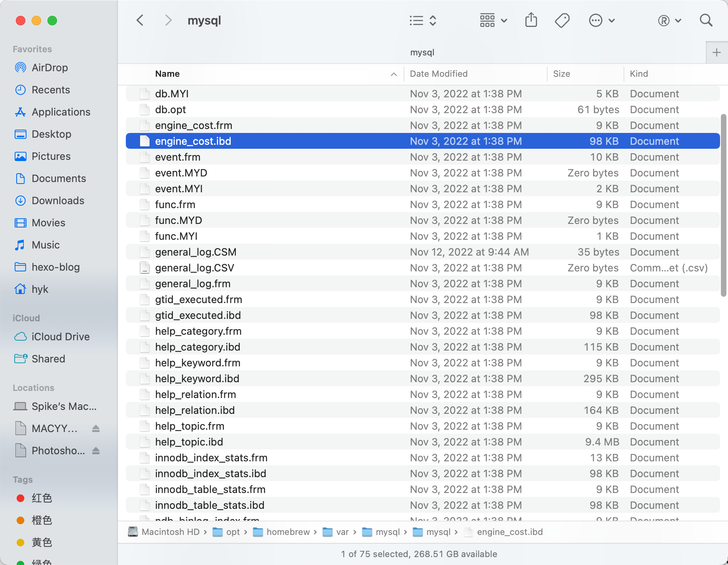Sort by Date Modified column

(439, 74)
